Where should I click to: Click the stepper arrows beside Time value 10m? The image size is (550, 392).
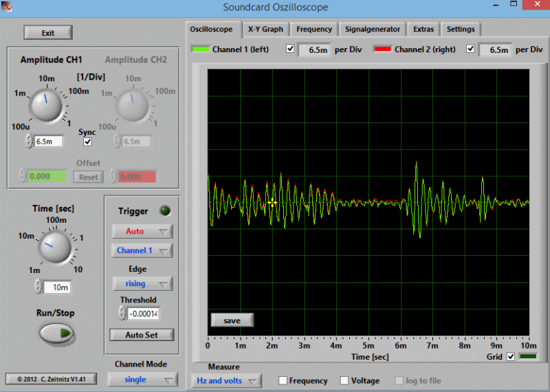coord(38,287)
